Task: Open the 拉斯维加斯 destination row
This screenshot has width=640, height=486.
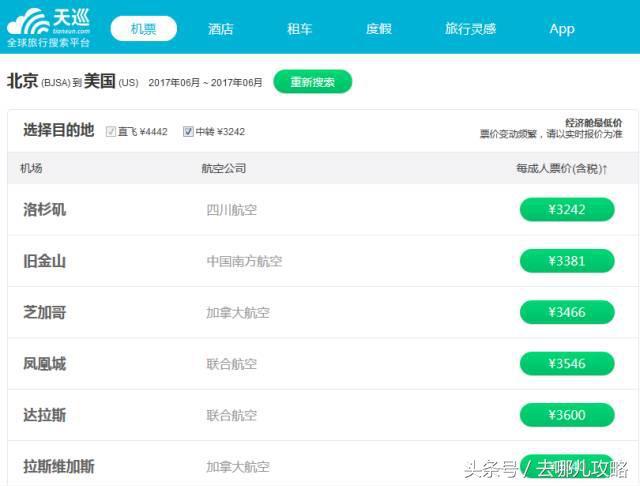Action: point(322,466)
